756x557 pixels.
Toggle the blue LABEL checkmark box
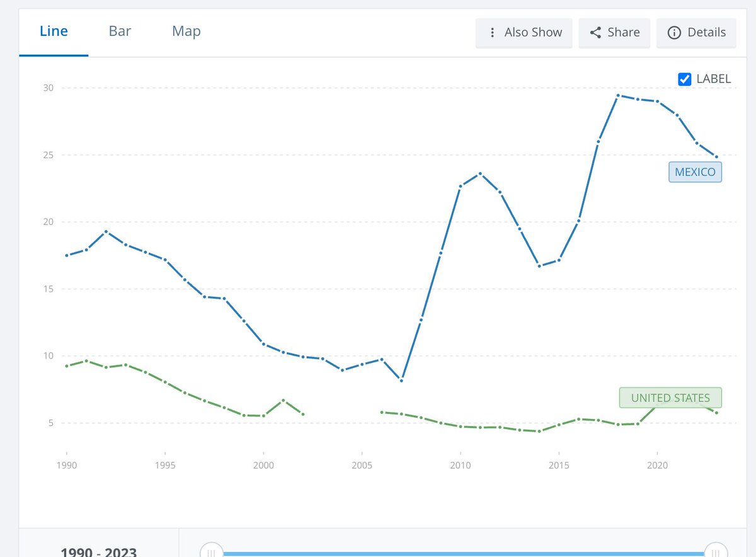[x=684, y=79]
